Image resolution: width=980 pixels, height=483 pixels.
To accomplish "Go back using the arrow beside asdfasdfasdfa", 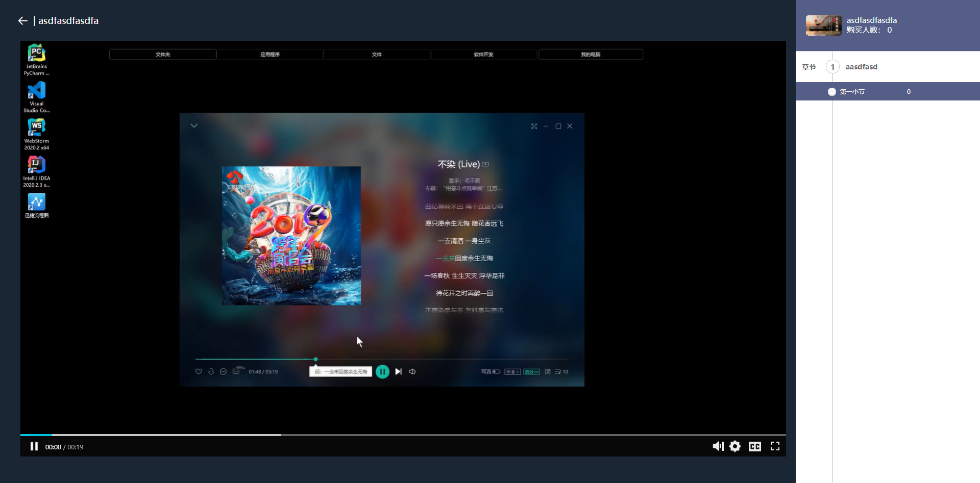I will (x=22, y=21).
